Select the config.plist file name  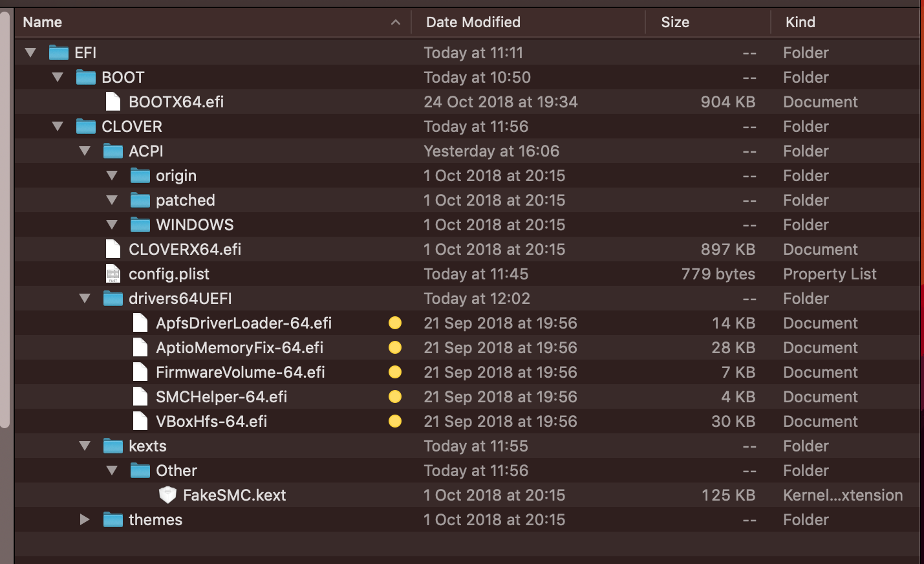click(x=169, y=274)
